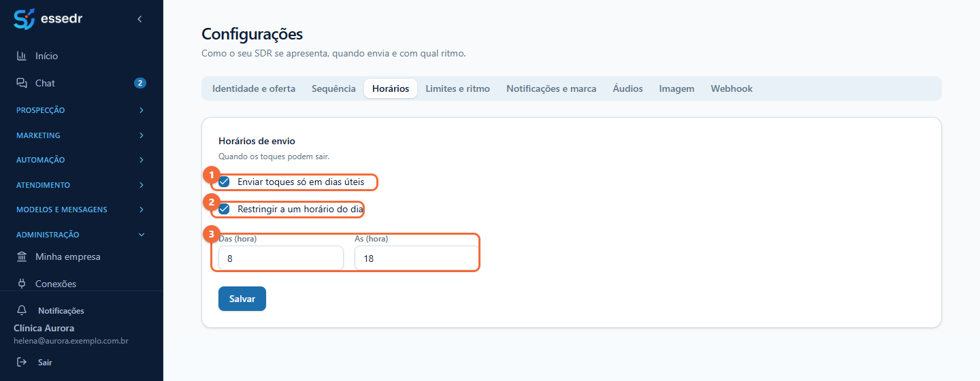Screen dimensions: 980x381
Task: Click the Clínica Aurora account name
Action: pyautogui.click(x=44, y=328)
